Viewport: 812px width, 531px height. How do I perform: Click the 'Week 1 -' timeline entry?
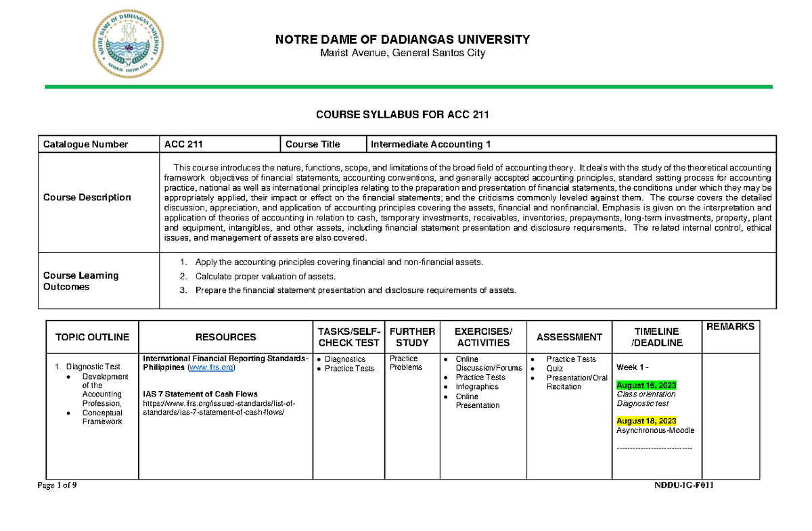click(x=633, y=367)
